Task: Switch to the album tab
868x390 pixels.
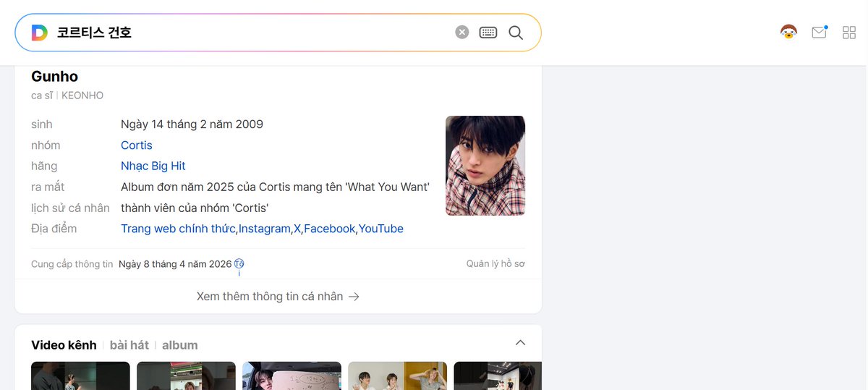Action: point(180,345)
